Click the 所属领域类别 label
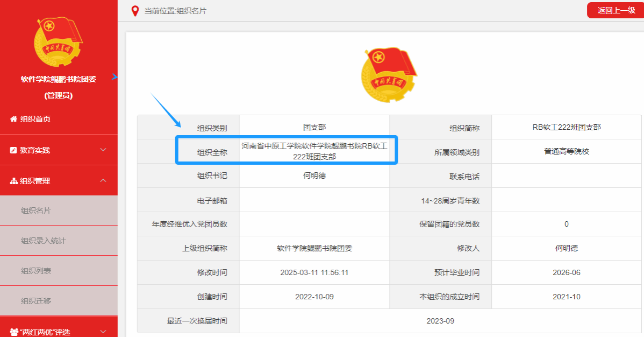The width and height of the screenshot is (644, 337). [457, 152]
